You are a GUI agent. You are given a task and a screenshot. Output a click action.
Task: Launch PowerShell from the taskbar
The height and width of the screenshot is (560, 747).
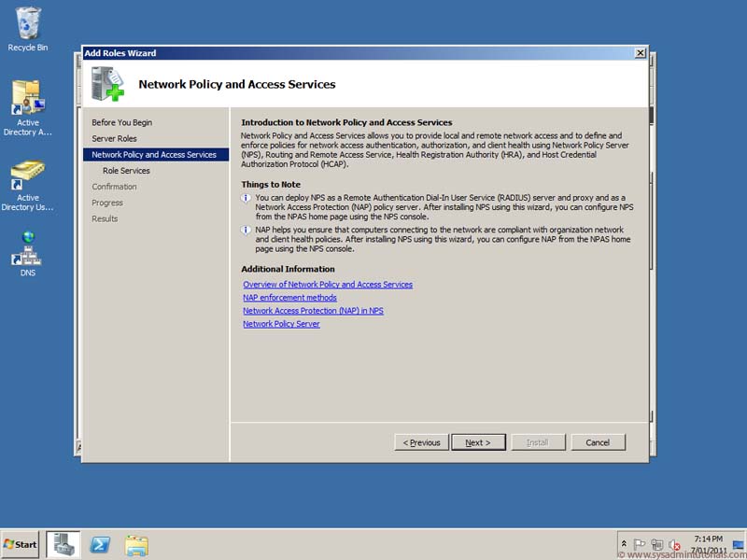100,544
